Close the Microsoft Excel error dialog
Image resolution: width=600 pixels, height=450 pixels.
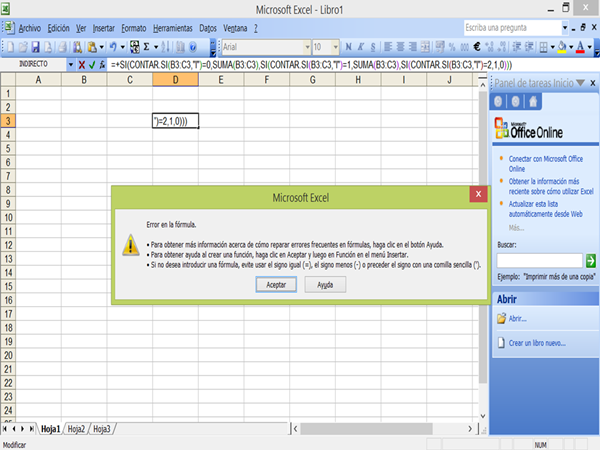click(x=478, y=194)
